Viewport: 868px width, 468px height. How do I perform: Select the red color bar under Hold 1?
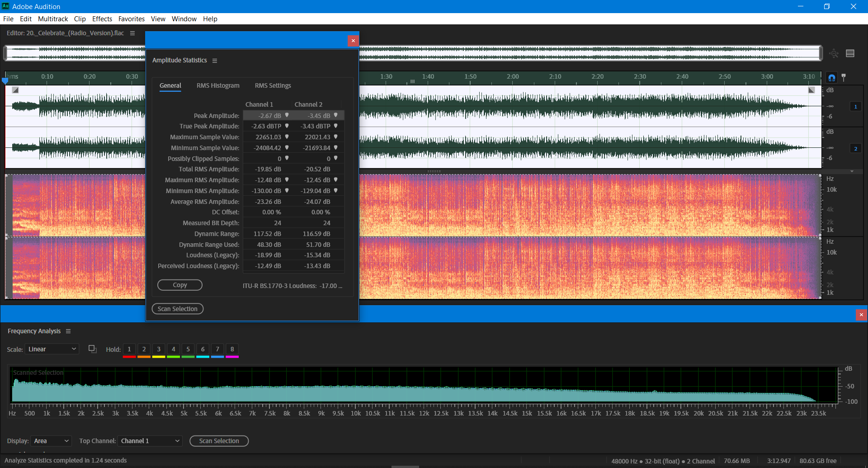click(129, 356)
